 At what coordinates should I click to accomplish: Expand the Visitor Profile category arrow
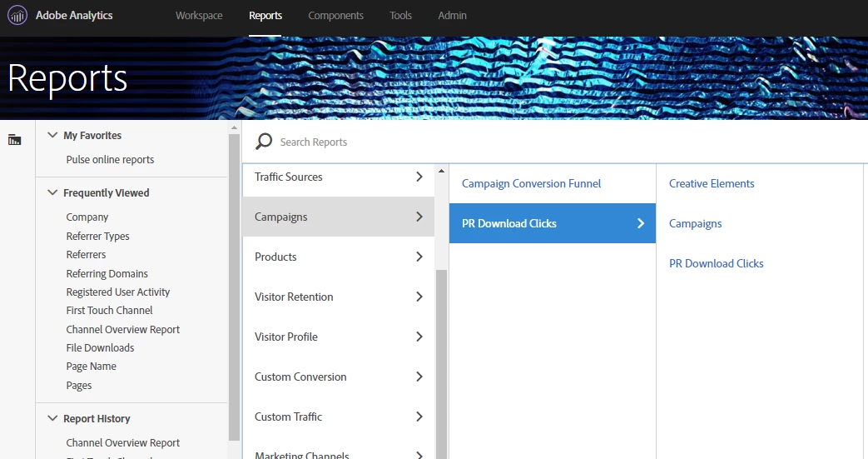pos(419,337)
